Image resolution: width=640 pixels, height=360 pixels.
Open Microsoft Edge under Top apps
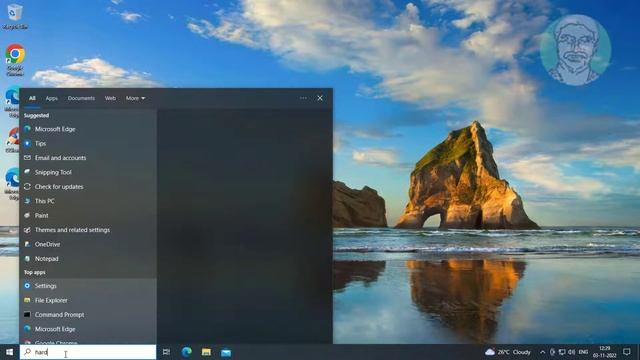tap(88, 329)
